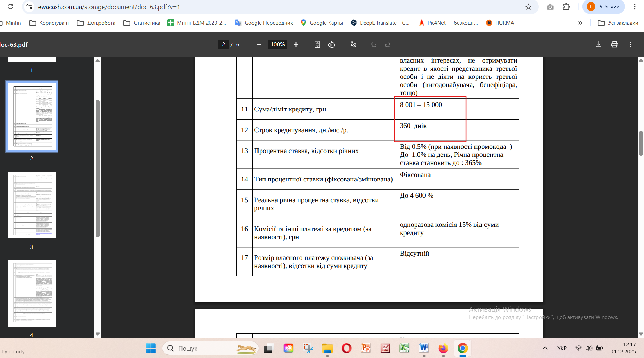Image resolution: width=644 pixels, height=358 pixels.
Task: Open Chrome's three-dot menu
Action: 635,7
